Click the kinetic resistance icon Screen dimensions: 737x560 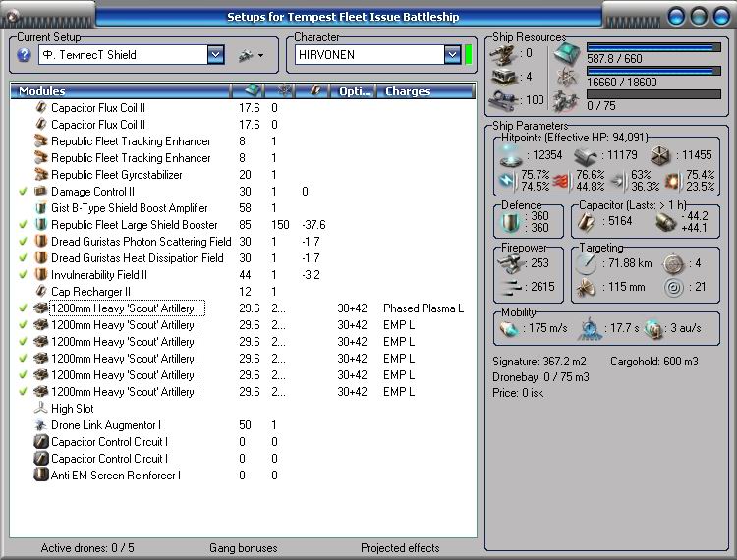click(618, 181)
